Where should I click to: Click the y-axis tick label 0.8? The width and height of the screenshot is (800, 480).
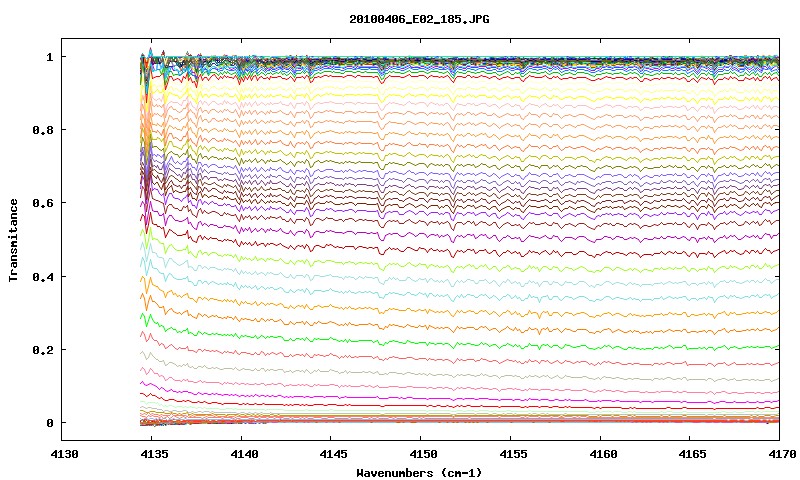coord(43,130)
